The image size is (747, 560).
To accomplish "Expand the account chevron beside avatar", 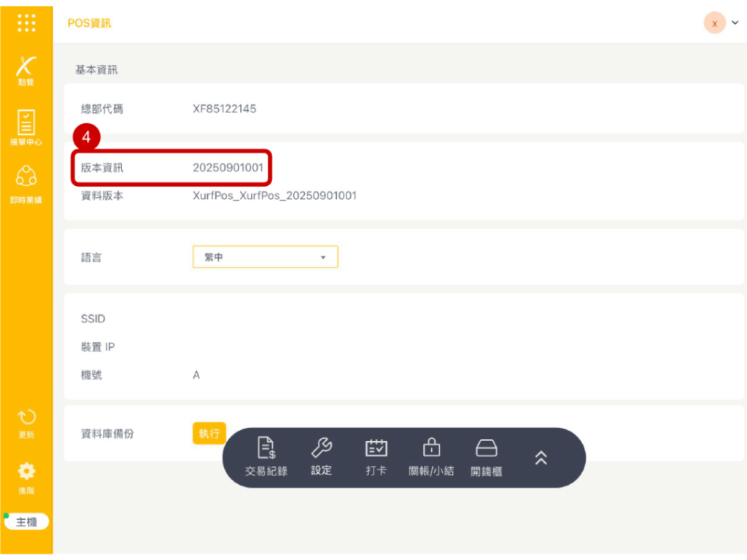I will (x=735, y=23).
